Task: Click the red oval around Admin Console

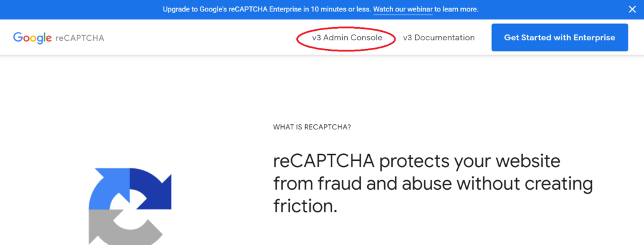Action: click(347, 38)
